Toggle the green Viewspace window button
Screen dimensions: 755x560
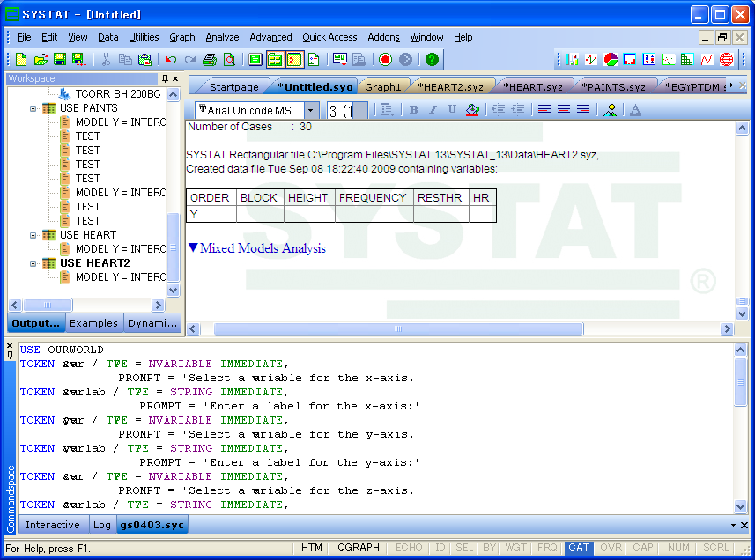pyautogui.click(x=255, y=60)
